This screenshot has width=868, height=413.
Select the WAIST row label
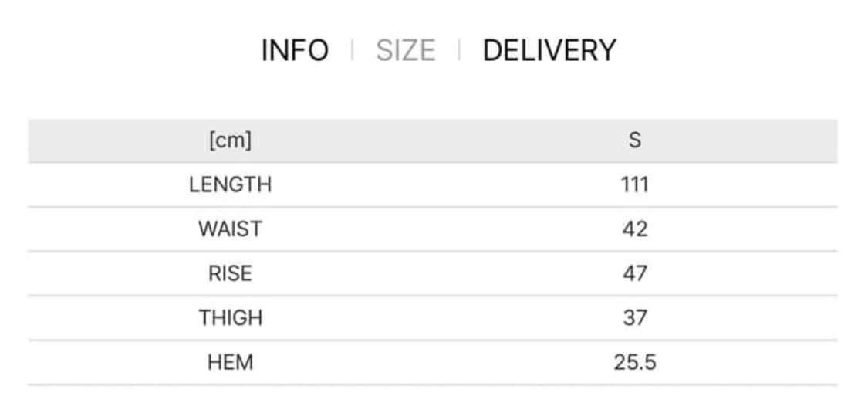point(230,229)
